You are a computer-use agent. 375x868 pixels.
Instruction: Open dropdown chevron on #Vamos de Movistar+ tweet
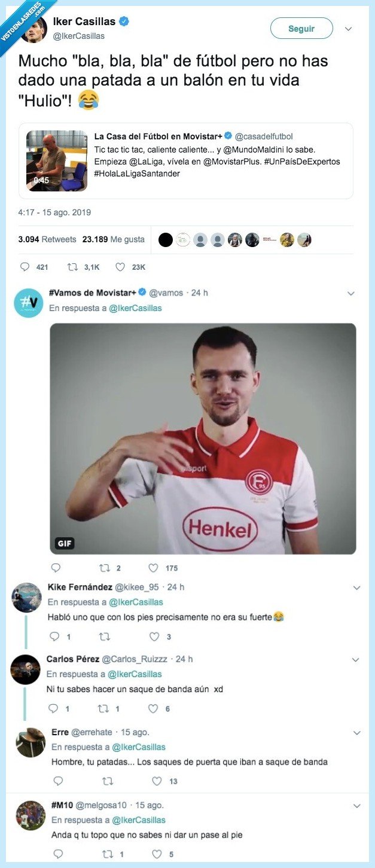click(351, 294)
